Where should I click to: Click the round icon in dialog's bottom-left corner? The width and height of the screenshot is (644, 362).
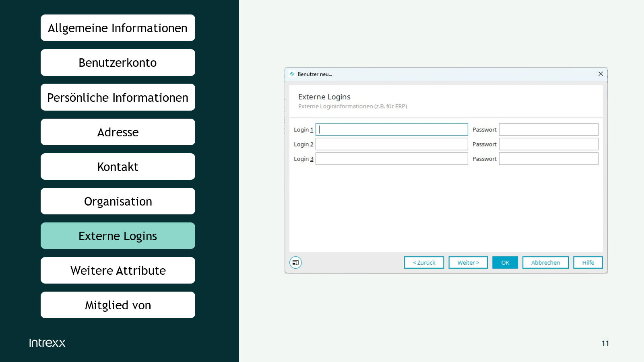295,263
